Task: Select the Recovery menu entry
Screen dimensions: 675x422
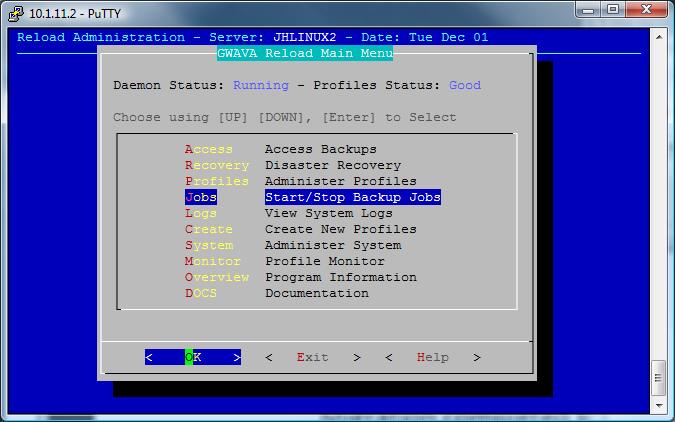Action: [x=217, y=165]
